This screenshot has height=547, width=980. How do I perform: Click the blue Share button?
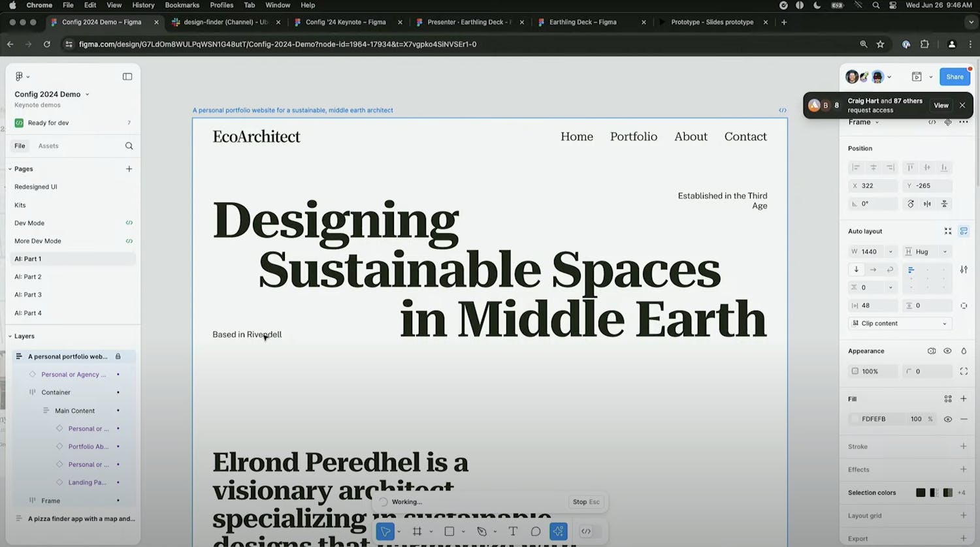[955, 77]
